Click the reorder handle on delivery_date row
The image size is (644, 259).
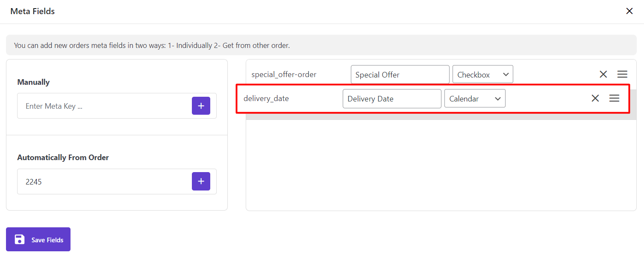click(x=614, y=98)
